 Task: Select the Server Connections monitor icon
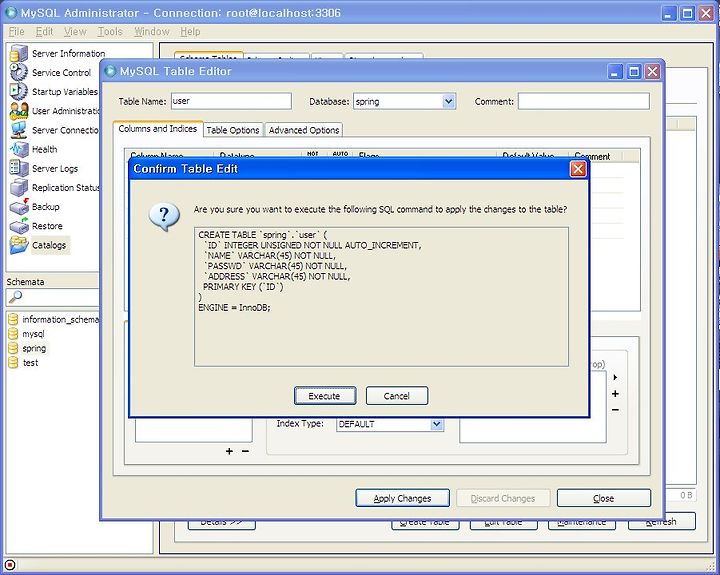19,130
